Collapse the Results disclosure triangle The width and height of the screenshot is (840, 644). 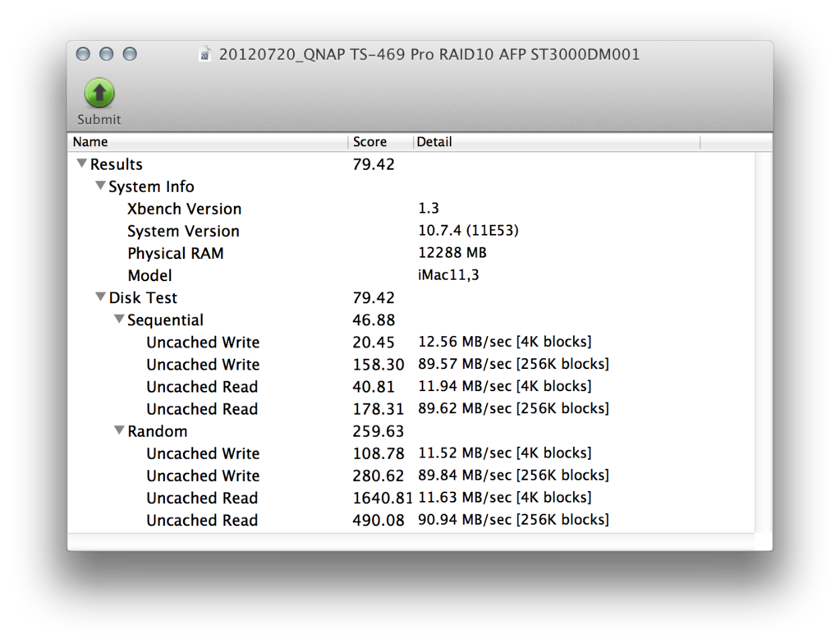(x=82, y=164)
